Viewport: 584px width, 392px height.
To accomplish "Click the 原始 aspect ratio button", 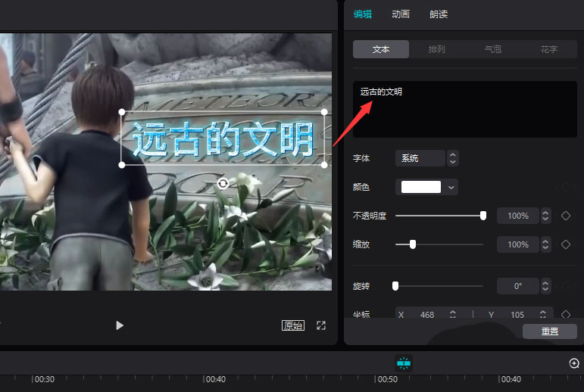I will 292,325.
